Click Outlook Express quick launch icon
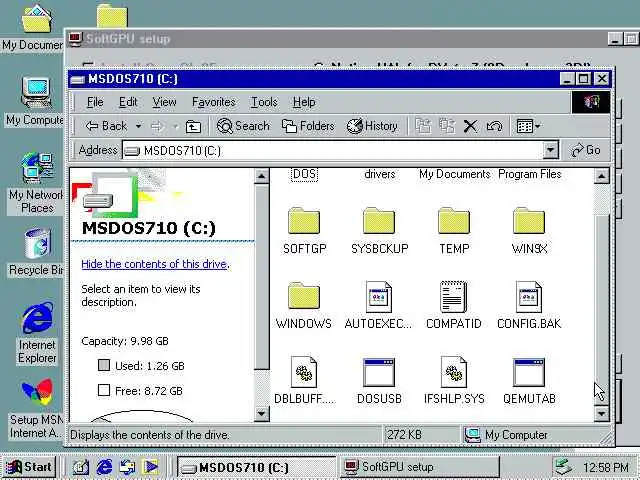The width and height of the screenshot is (640, 480). click(x=128, y=467)
